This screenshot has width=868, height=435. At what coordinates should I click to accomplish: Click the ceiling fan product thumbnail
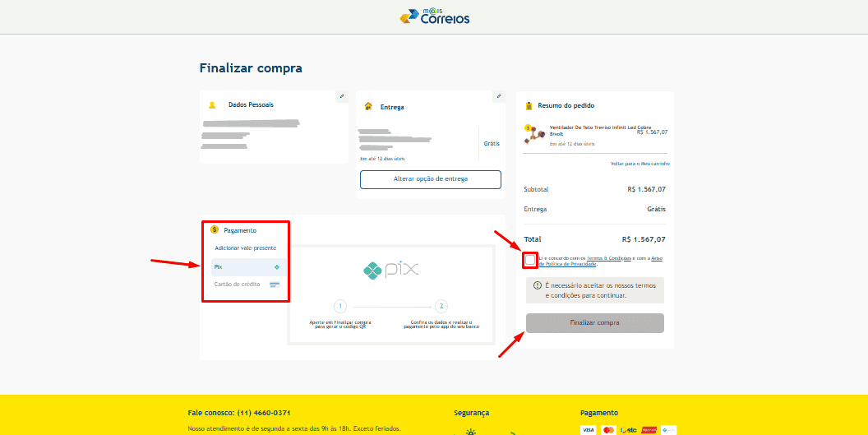(x=533, y=134)
